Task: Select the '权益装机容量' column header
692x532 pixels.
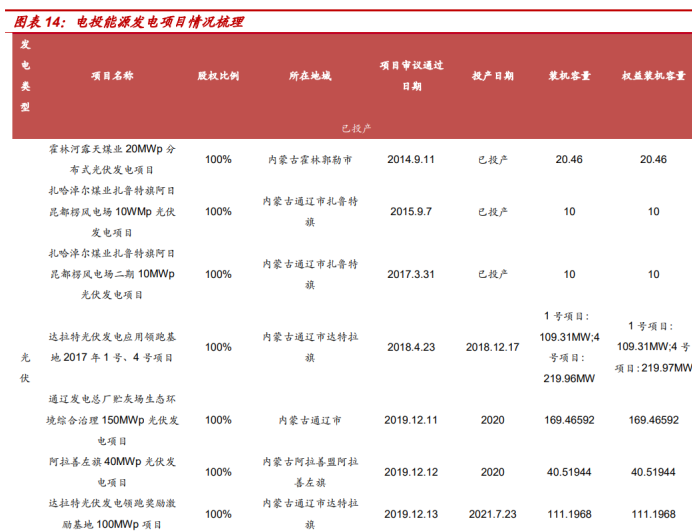Action: coord(653,76)
